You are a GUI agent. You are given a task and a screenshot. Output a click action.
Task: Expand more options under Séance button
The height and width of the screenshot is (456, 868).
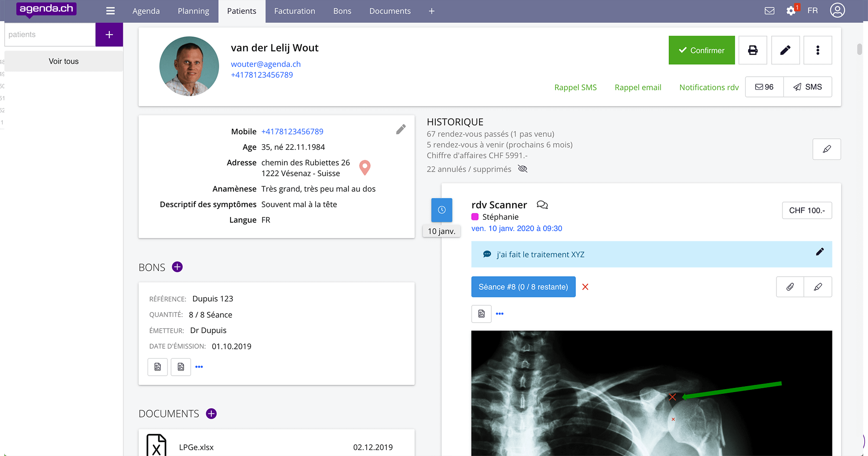[500, 314]
